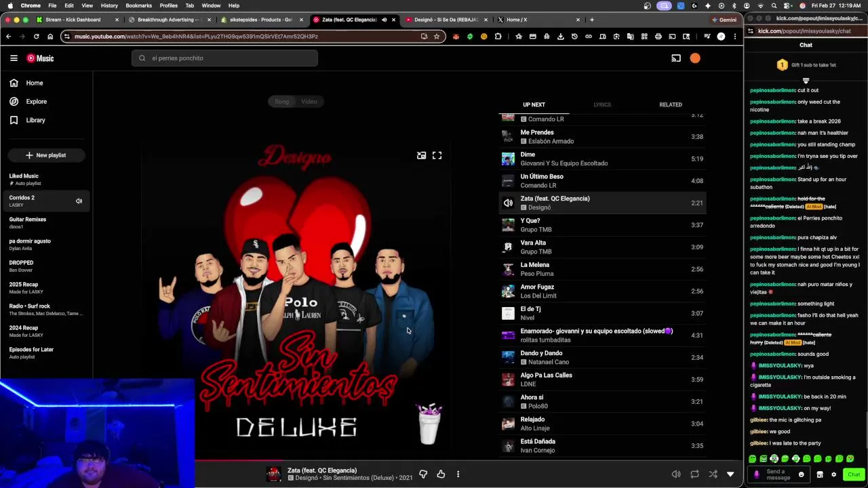868x488 pixels.
Task: Play Dando y Dando by Natanael Cano
Action: click(x=602, y=357)
